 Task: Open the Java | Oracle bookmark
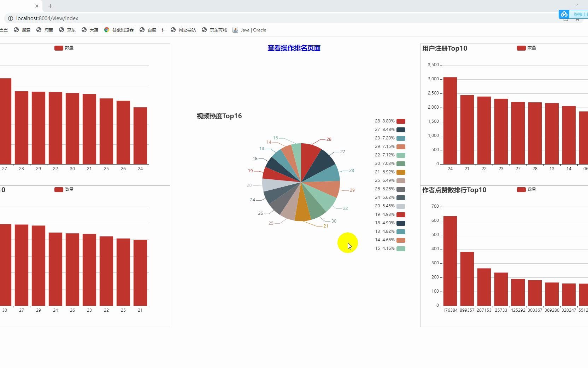[x=249, y=30]
